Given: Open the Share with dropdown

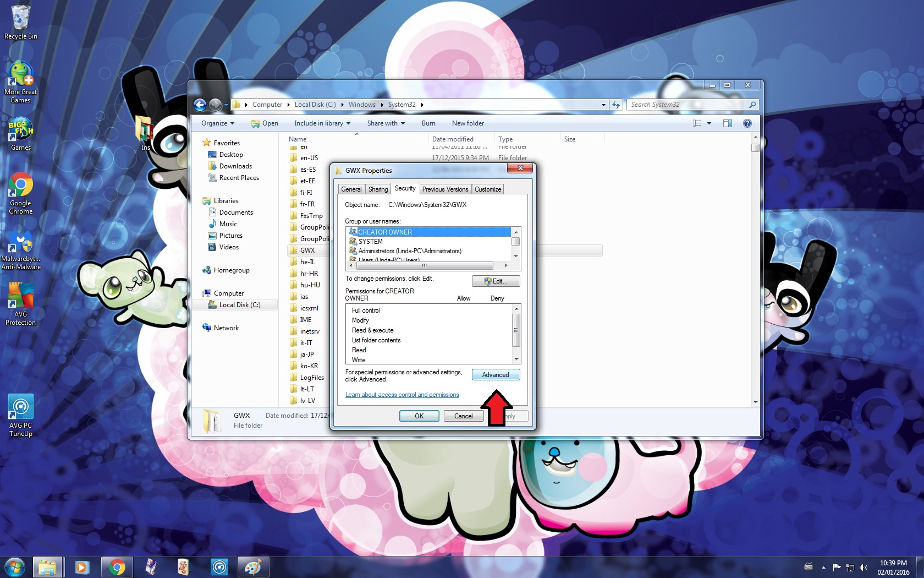Looking at the screenshot, I should point(386,123).
